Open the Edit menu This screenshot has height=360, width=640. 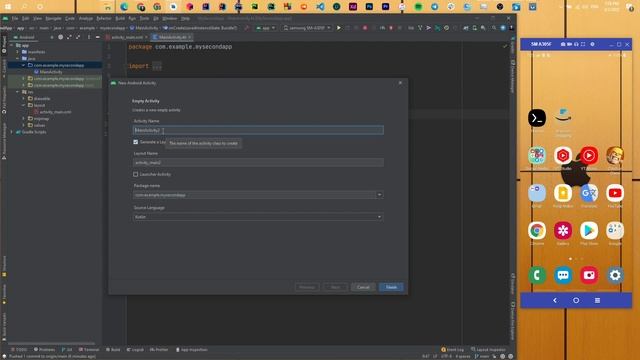[x=25, y=18]
